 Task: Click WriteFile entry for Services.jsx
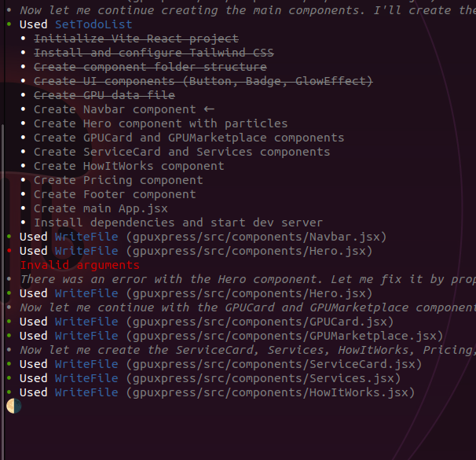click(210, 378)
